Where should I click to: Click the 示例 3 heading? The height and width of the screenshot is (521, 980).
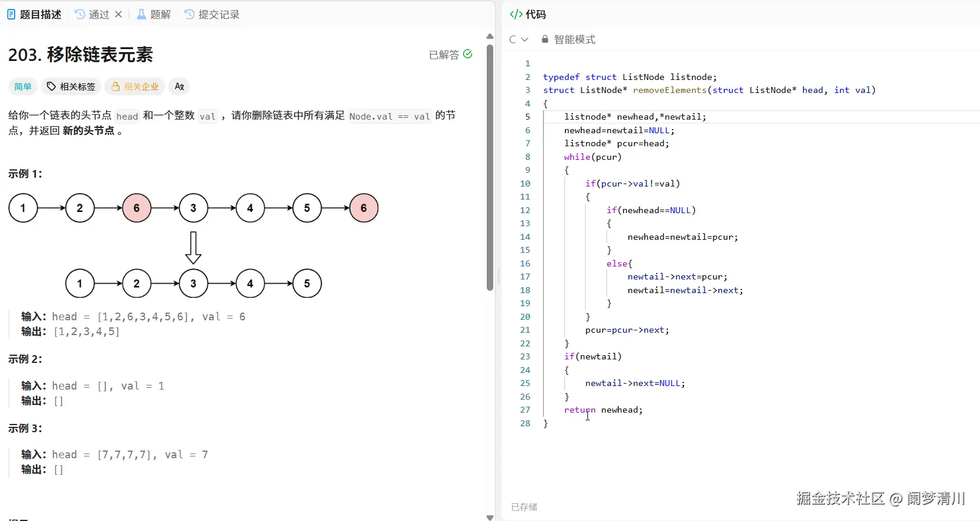pyautogui.click(x=25, y=428)
